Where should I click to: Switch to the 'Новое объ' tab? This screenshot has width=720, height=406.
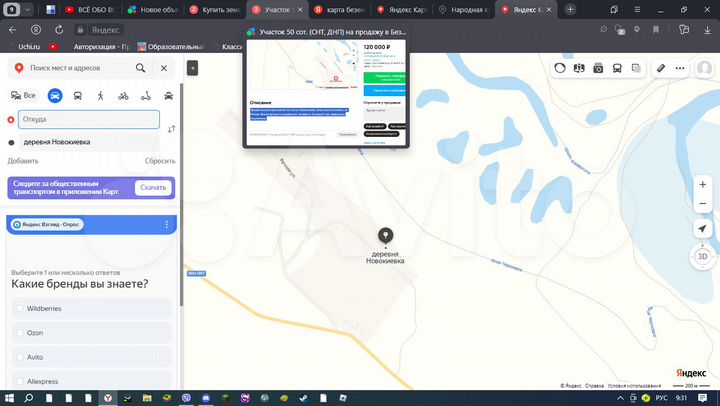[153, 9]
